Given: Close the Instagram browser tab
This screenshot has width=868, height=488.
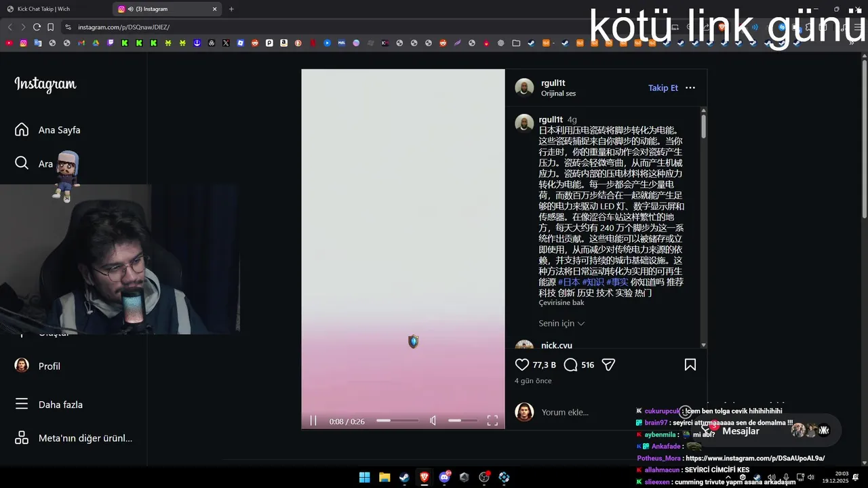Looking at the screenshot, I should pyautogui.click(x=215, y=9).
